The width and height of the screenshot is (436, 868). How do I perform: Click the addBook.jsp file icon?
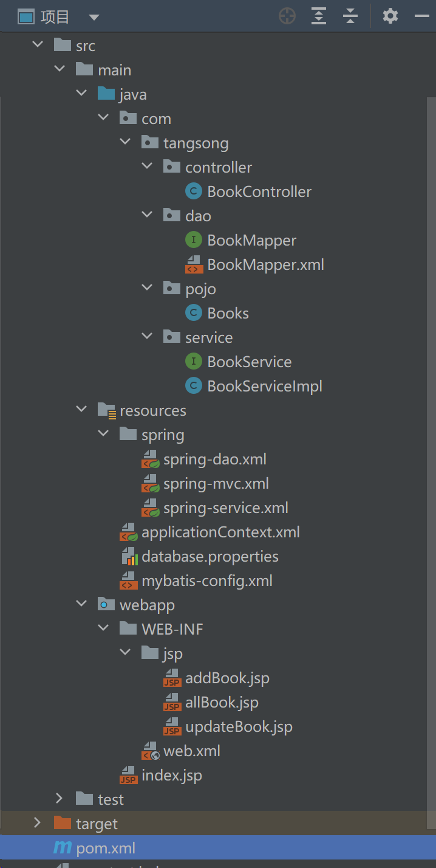click(x=172, y=678)
